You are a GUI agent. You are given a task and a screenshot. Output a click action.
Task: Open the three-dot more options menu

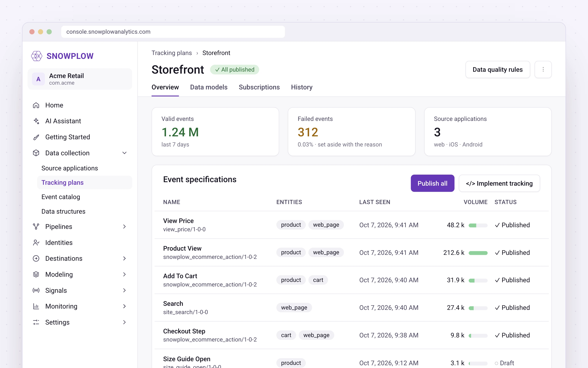[x=543, y=69]
